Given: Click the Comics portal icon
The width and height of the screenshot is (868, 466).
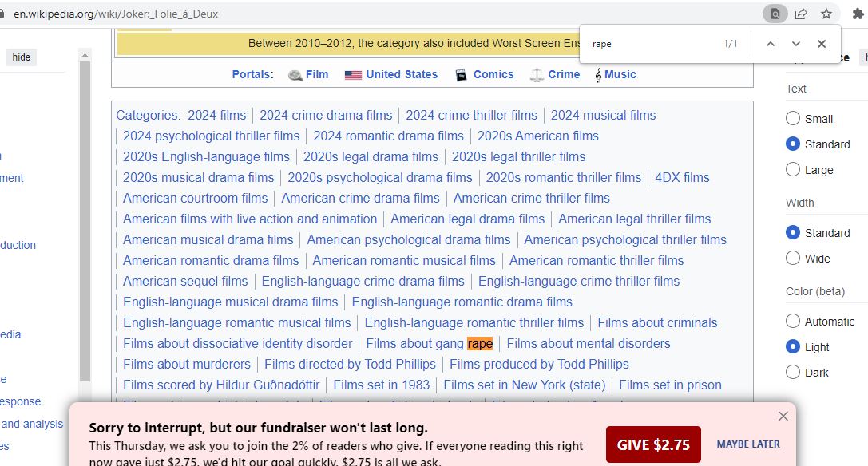Looking at the screenshot, I should (461, 75).
